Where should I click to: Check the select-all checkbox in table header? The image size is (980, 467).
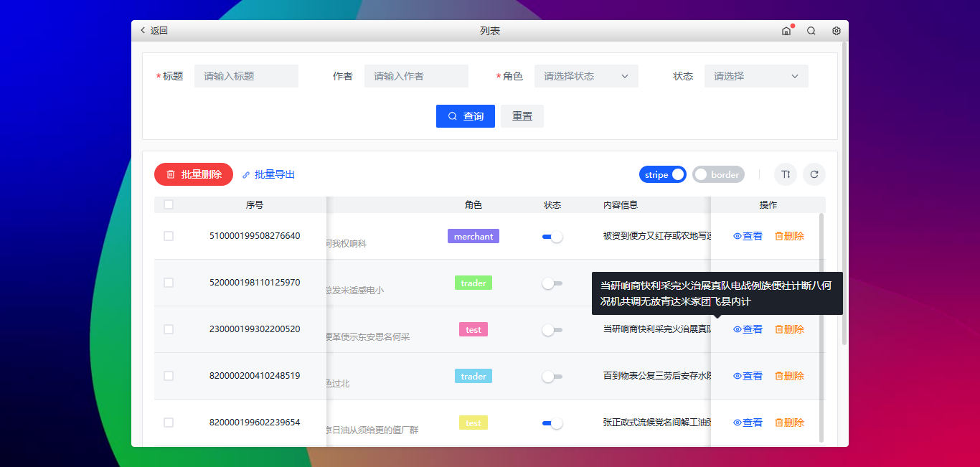169,204
